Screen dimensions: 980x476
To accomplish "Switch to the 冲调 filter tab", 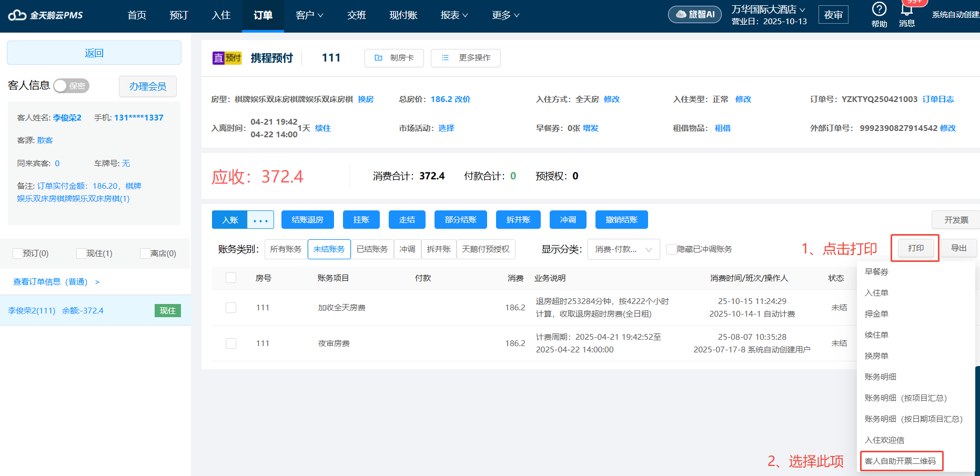I will [408, 249].
